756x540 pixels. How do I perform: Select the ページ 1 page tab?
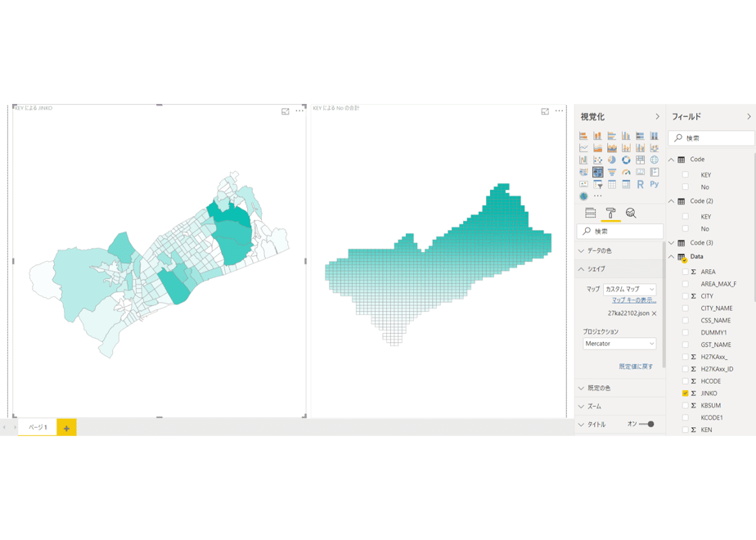pyautogui.click(x=38, y=427)
